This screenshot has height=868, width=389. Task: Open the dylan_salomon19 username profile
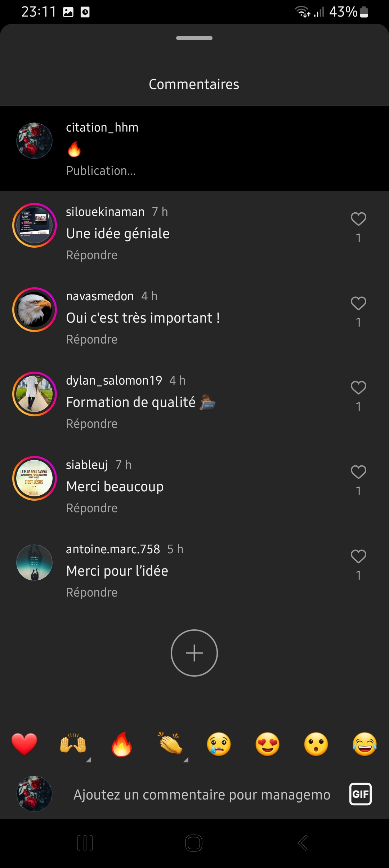(x=114, y=380)
